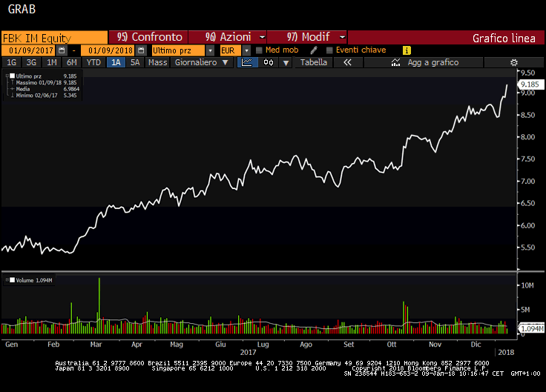Select the 6M time range tab
Image resolution: width=546 pixels, height=392 pixels.
[71, 62]
